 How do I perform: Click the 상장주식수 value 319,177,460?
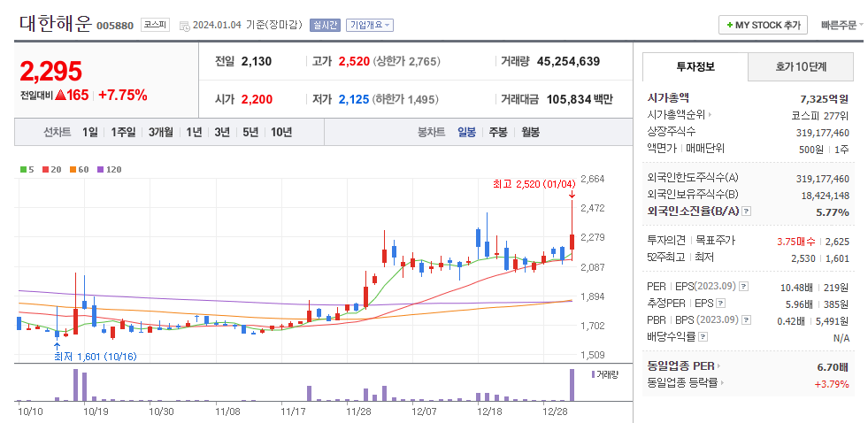click(x=822, y=133)
